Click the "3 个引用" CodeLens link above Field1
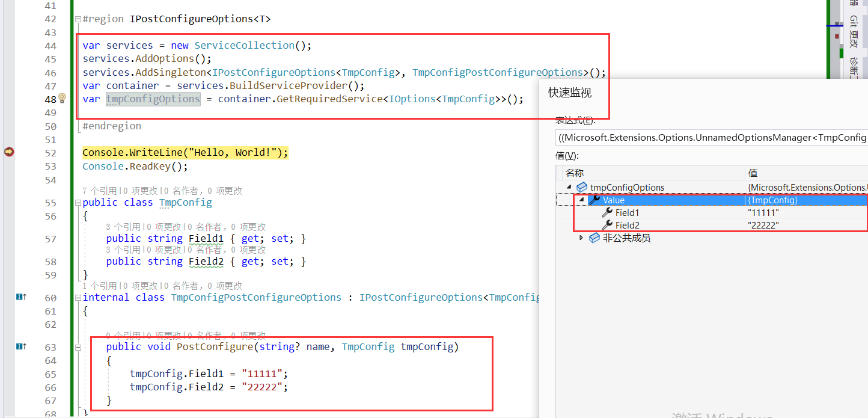 coord(123,227)
